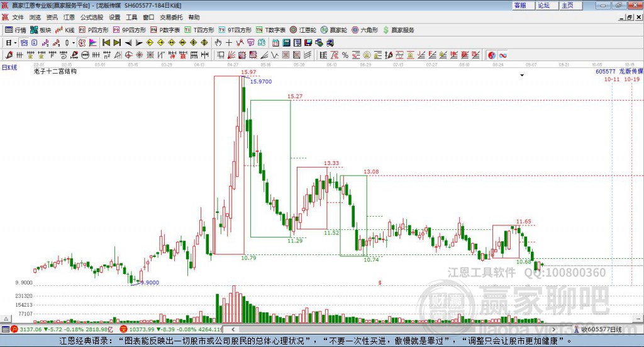This screenshot has height=347, width=644.
Task: Save chart with red floppy disk icon
Action: [x=308, y=43]
